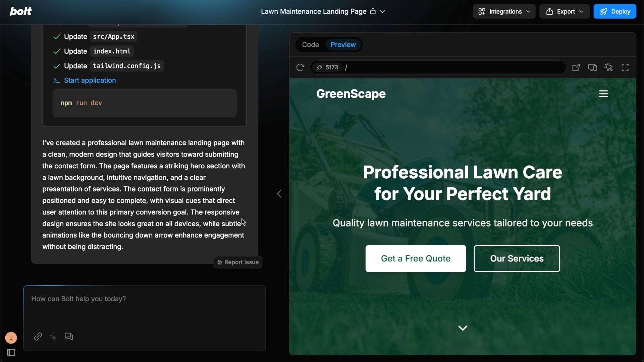644x362 pixels.
Task: Click the port 5173 plug badge
Action: pos(327,67)
